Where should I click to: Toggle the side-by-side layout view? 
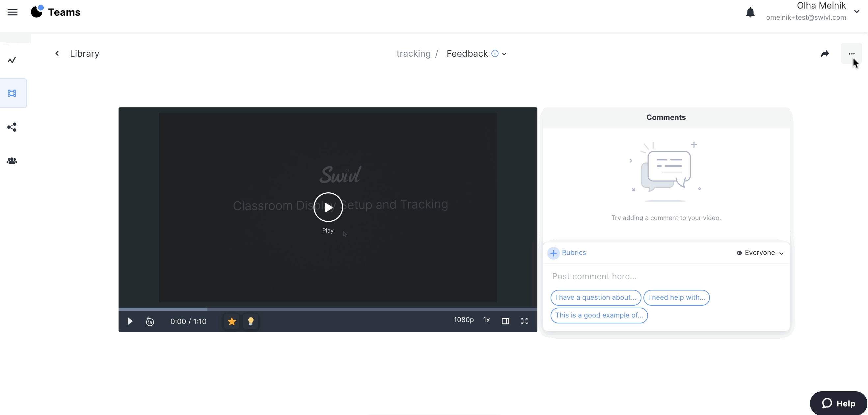[505, 321]
